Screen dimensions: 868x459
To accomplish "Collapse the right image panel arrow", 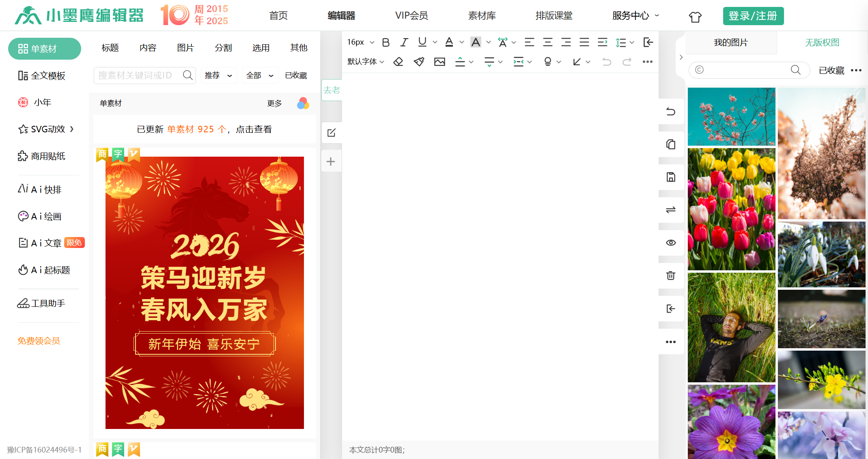I will click(681, 57).
